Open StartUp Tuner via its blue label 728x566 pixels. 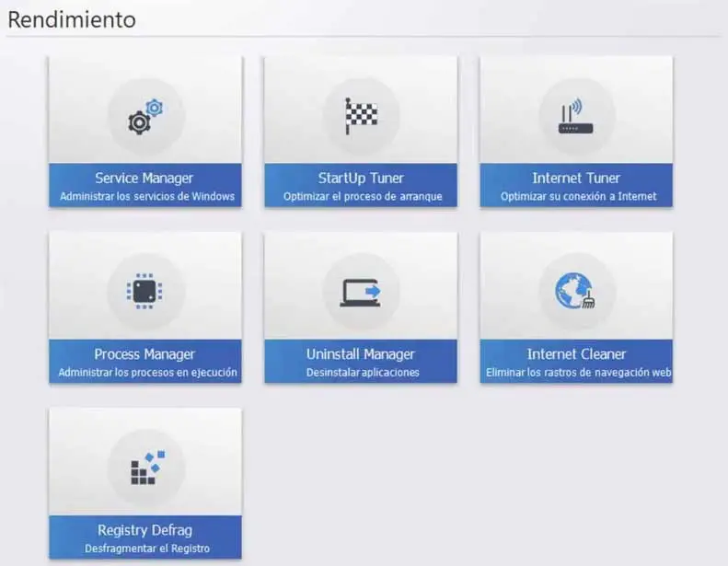(x=361, y=185)
